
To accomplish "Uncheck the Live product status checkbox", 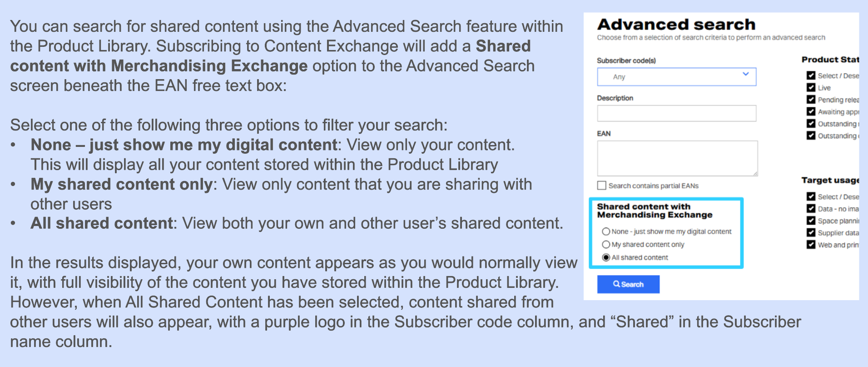I will click(x=811, y=87).
